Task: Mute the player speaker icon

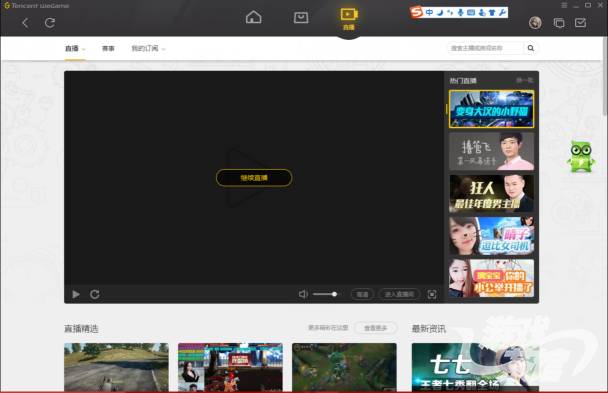Action: pos(303,295)
